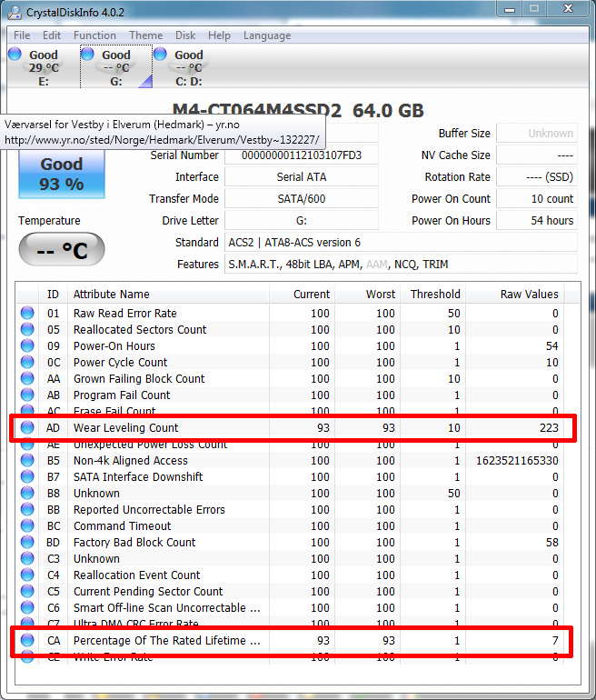596x700 pixels.
Task: Click the Standard field ACS2 | ATA8-ACS
Action: click(401, 243)
